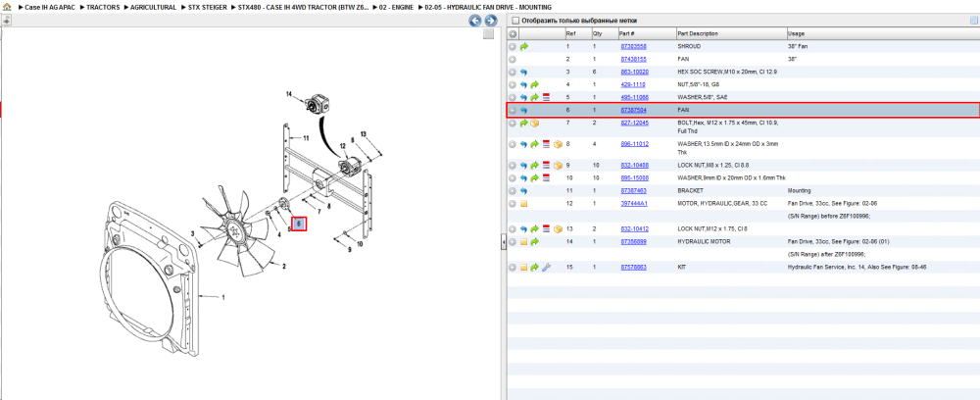This screenshot has height=400, width=980.
Task: Open STX STEIGER breadcrumb
Action: (x=208, y=7)
